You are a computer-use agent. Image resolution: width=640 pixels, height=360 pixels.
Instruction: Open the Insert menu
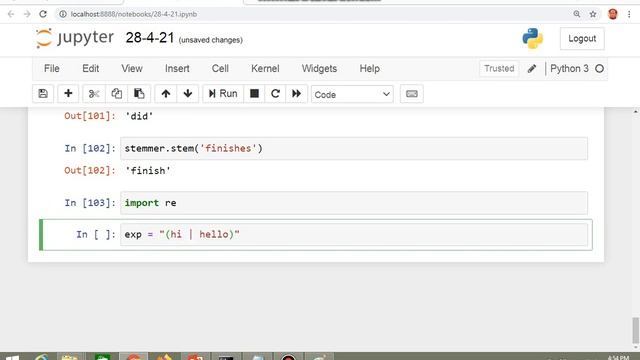pyautogui.click(x=177, y=69)
